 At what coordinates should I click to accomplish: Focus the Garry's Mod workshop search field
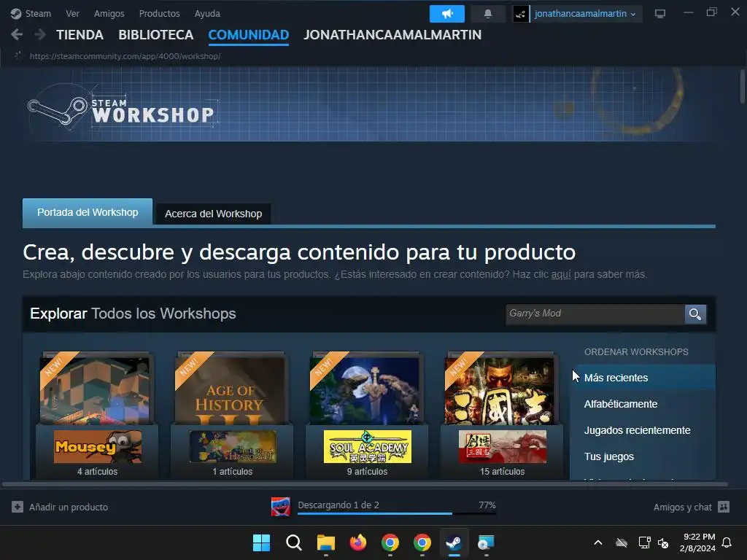[595, 314]
